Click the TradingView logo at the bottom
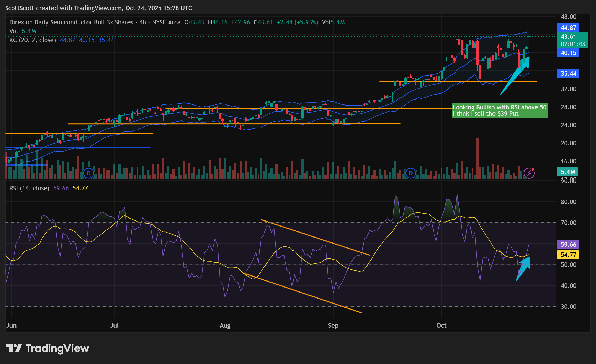The height and width of the screenshot is (364, 596). click(x=47, y=348)
